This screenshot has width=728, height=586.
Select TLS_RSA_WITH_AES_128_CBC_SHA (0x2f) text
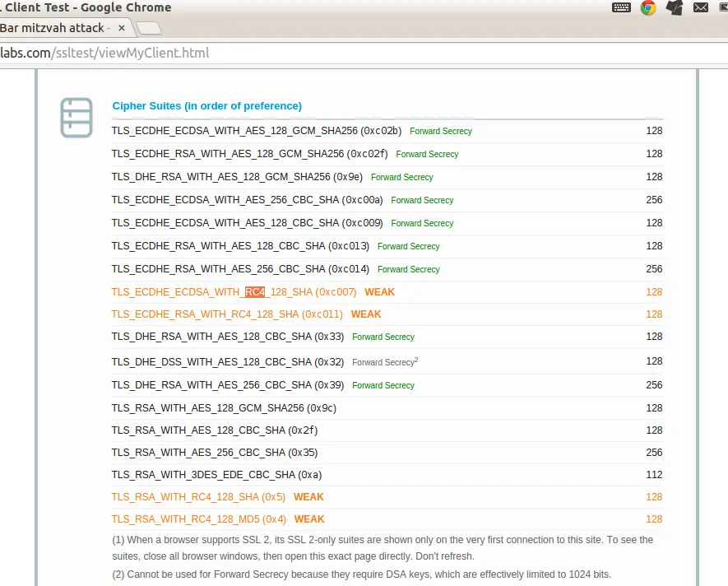(x=215, y=430)
